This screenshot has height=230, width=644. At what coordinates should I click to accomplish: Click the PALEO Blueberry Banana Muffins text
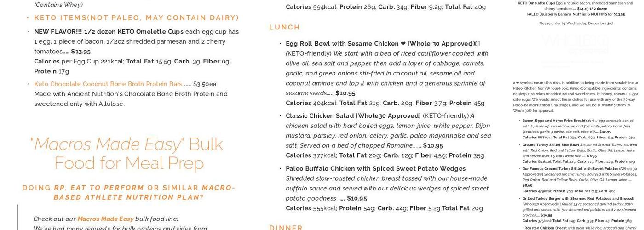pyautogui.click(x=556, y=14)
